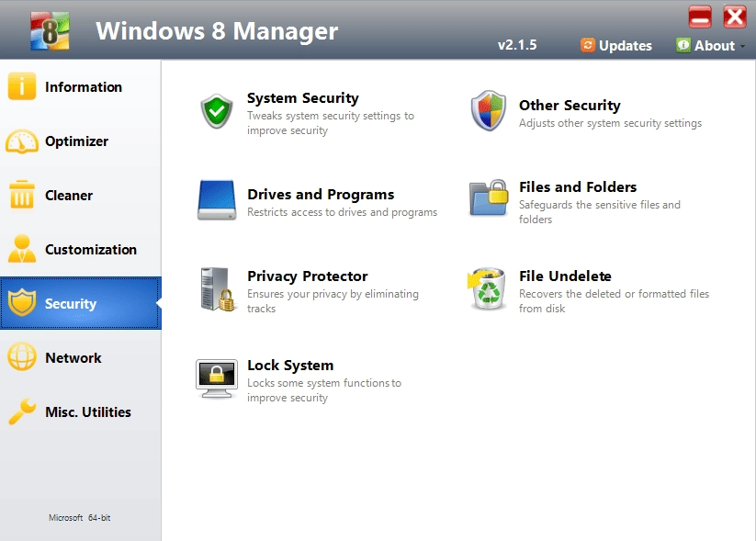This screenshot has height=541, width=756.
Task: Click the Privacy Protector server lock icon
Action: [218, 289]
